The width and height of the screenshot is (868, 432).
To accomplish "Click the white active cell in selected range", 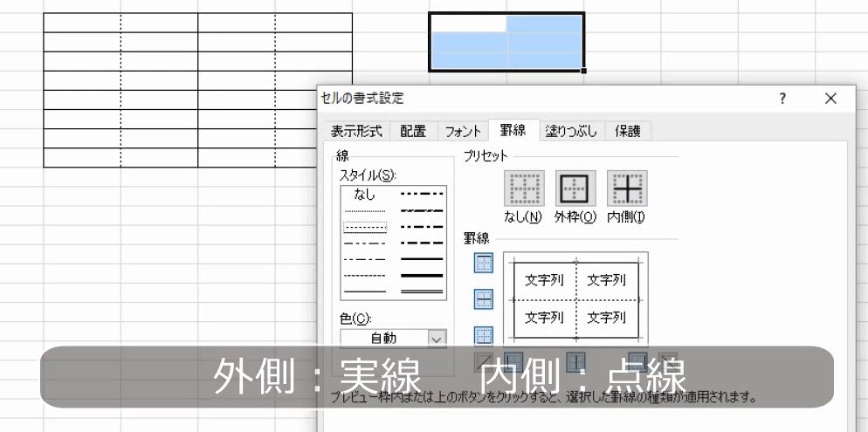I will coord(468,24).
